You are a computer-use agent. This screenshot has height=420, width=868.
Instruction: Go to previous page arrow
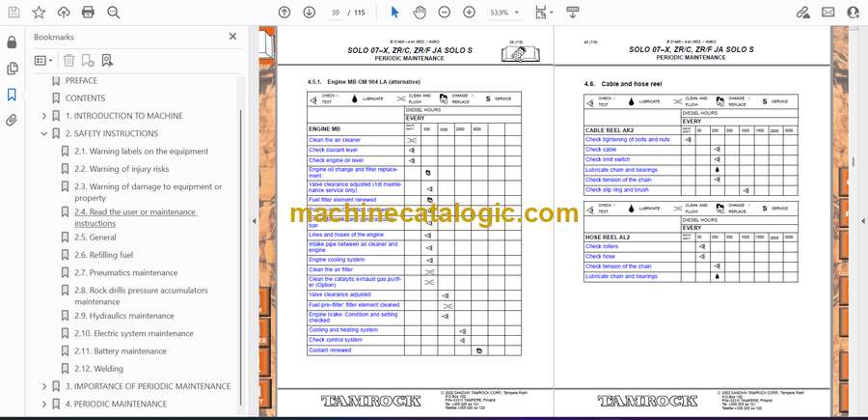pyautogui.click(x=285, y=13)
